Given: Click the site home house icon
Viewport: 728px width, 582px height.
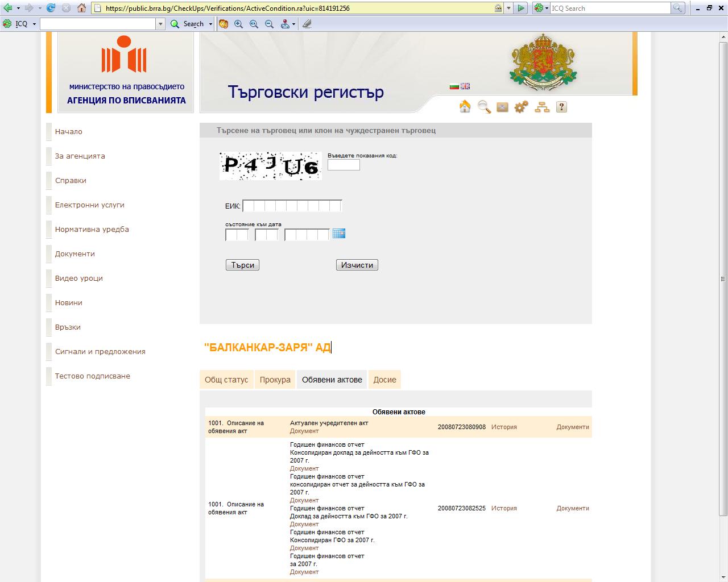Looking at the screenshot, I should pyautogui.click(x=465, y=107).
